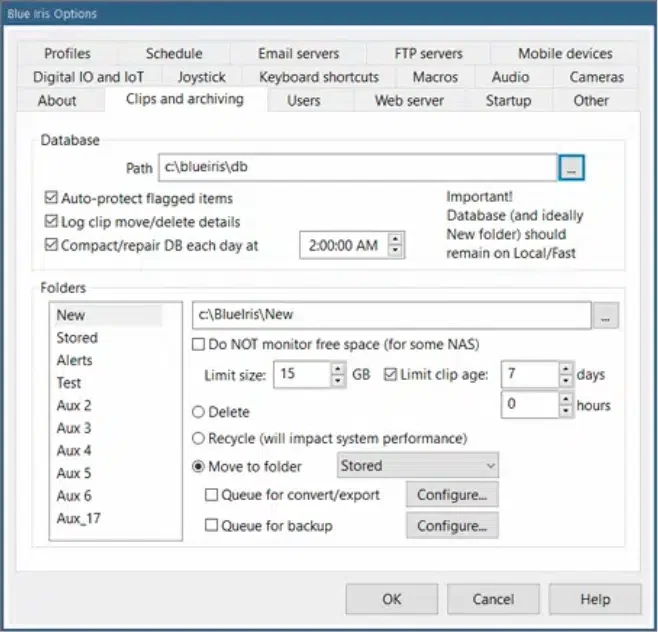Choose the Recycle radio option

198,439
